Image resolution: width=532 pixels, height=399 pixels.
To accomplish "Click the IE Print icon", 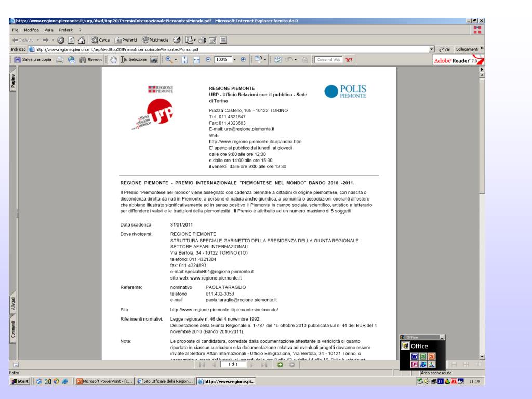I will click(x=203, y=40).
